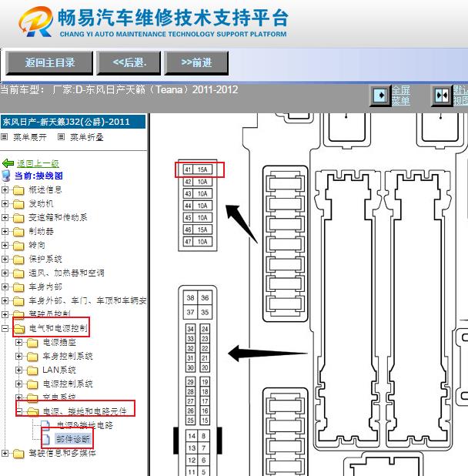This screenshot has width=468, height=476.
Task: Select the 发动机 label
Action: pos(41,203)
